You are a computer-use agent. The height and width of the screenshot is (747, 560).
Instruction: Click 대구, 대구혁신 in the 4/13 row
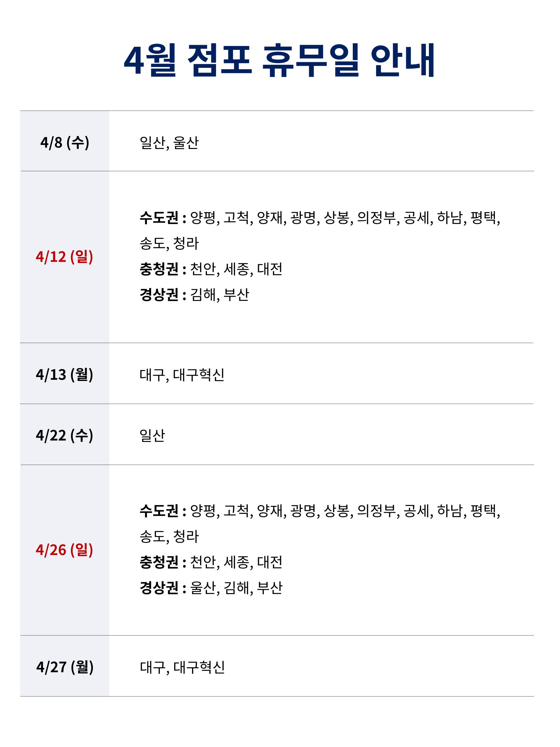(x=182, y=375)
